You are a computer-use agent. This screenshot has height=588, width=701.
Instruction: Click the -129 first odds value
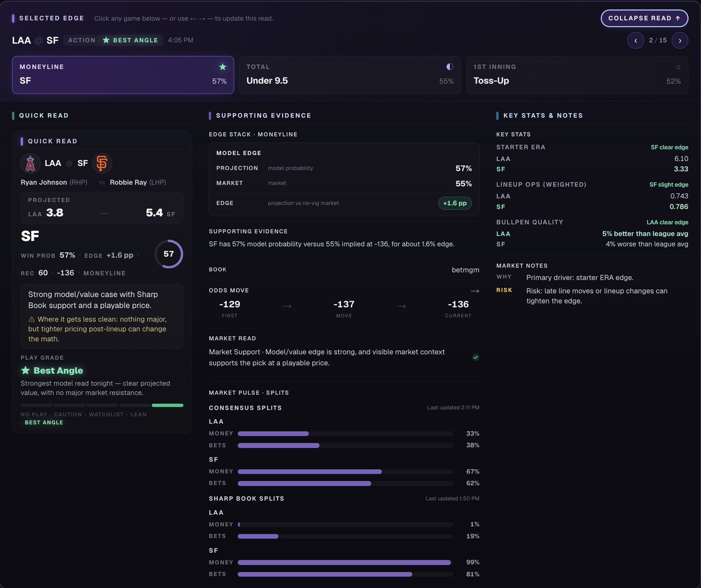point(230,304)
